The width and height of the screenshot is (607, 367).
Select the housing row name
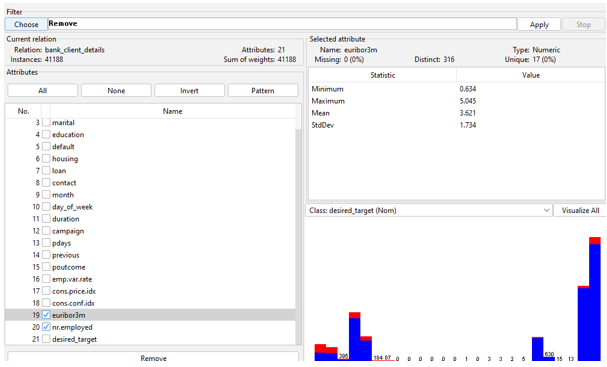tap(65, 159)
